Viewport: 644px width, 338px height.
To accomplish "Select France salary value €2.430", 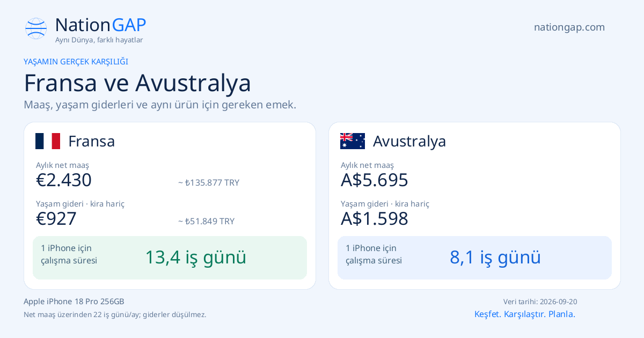I will [x=64, y=180].
